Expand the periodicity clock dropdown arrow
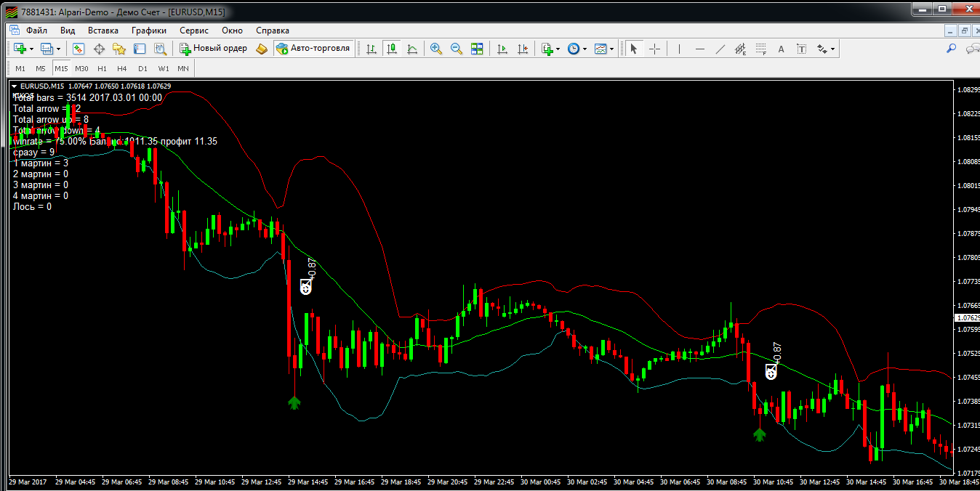 [585, 49]
